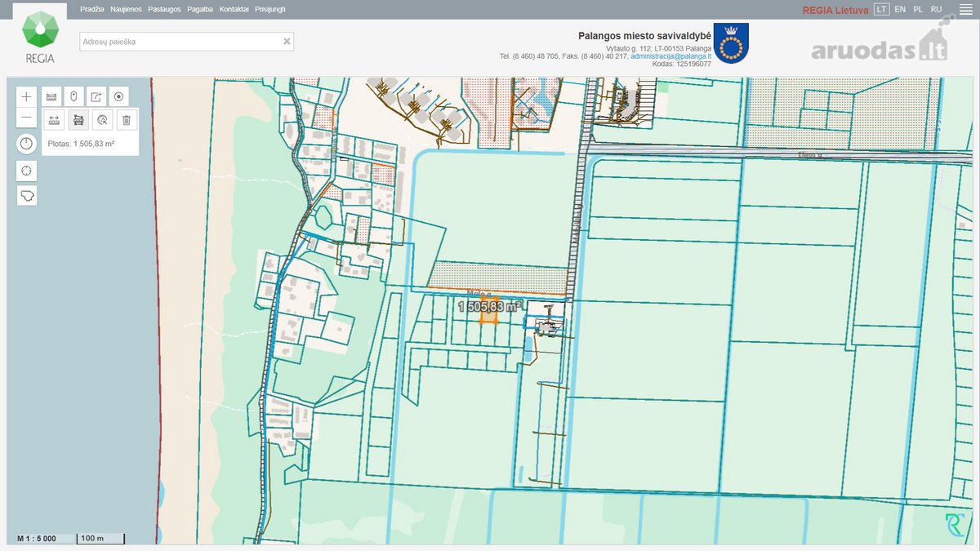Switch language to PL
Viewport: 980px width, 551px height.
tap(919, 9)
